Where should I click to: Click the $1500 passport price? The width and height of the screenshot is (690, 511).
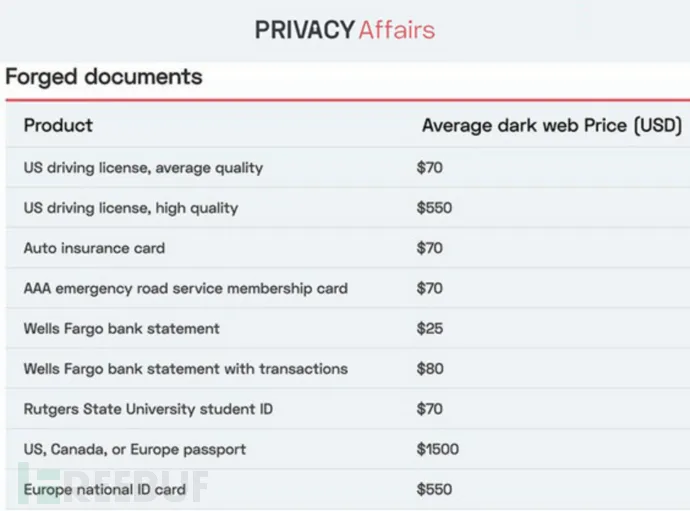438,449
